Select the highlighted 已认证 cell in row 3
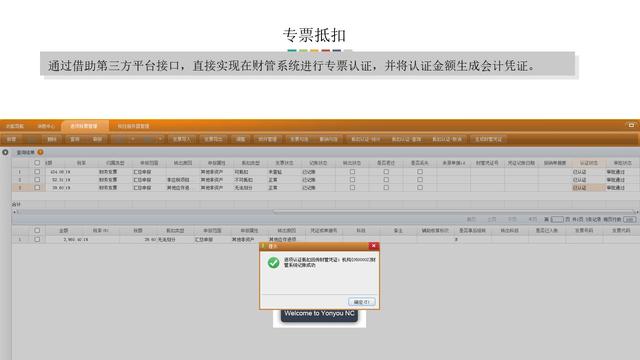Viewport: 640px width, 360px height. (589, 188)
